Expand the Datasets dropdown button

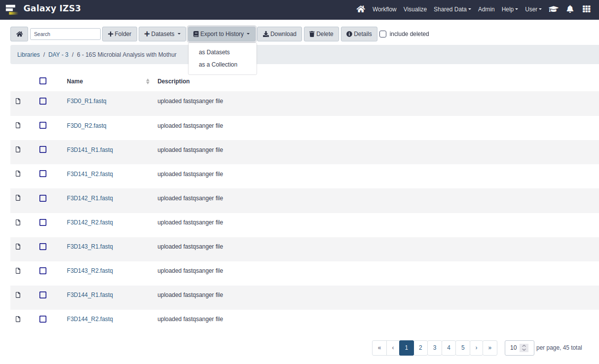pyautogui.click(x=162, y=34)
